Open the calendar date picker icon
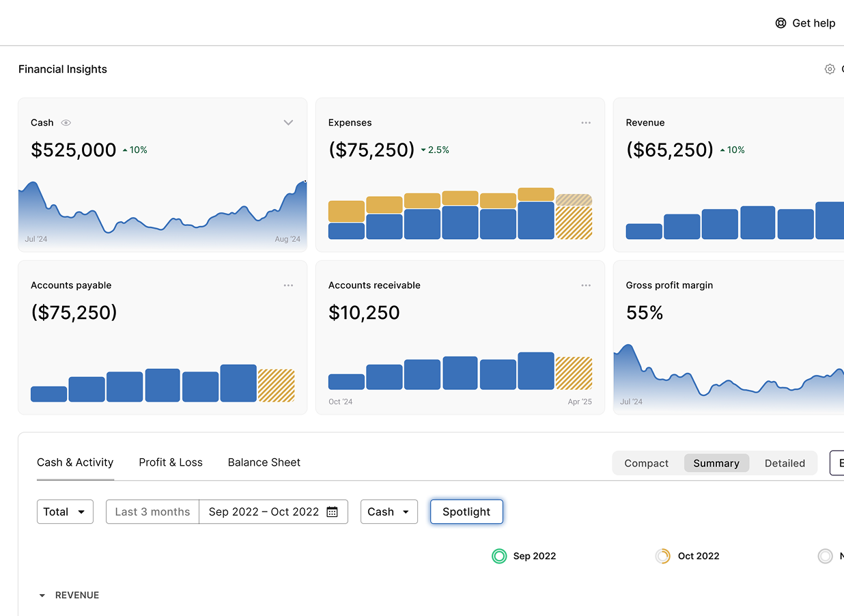The height and width of the screenshot is (616, 844). click(x=333, y=512)
